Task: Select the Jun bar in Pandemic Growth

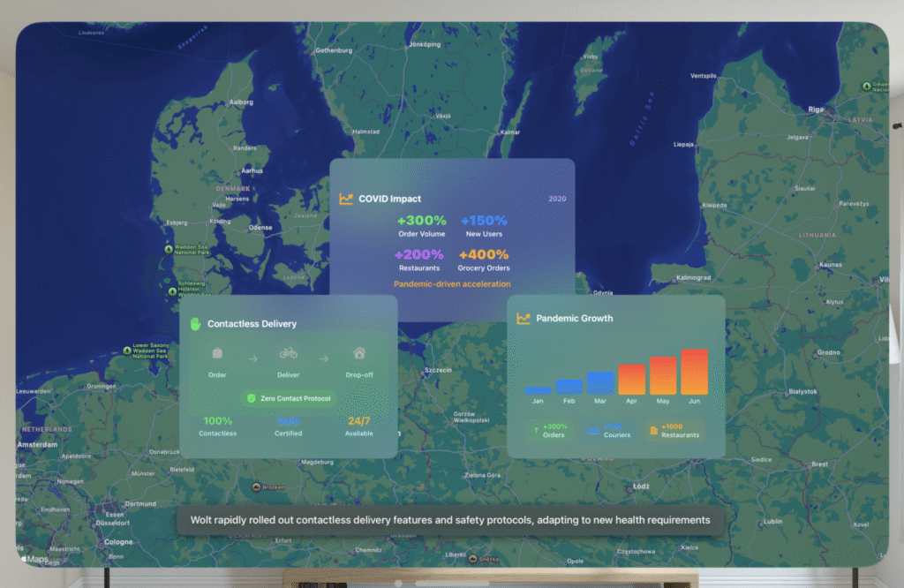Action: [x=694, y=372]
